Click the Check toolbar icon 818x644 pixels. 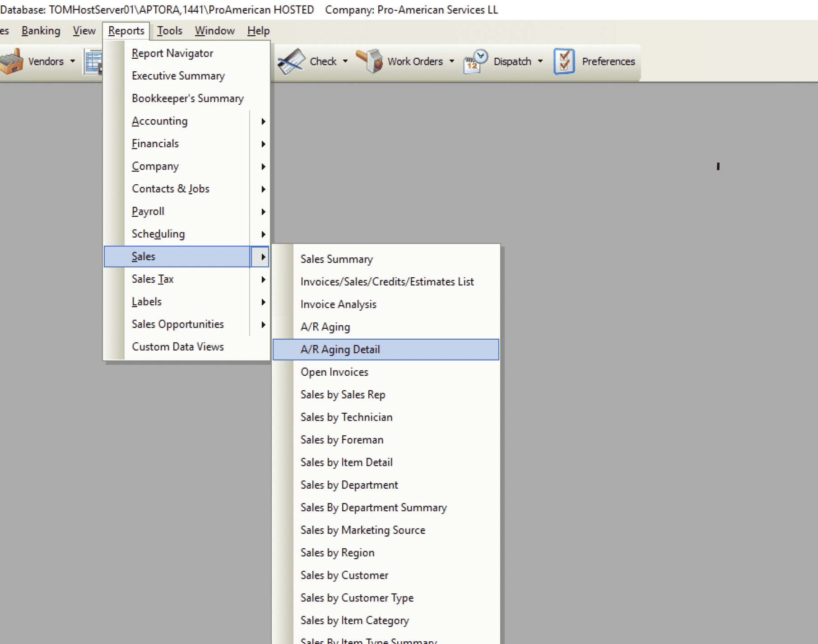(x=291, y=61)
